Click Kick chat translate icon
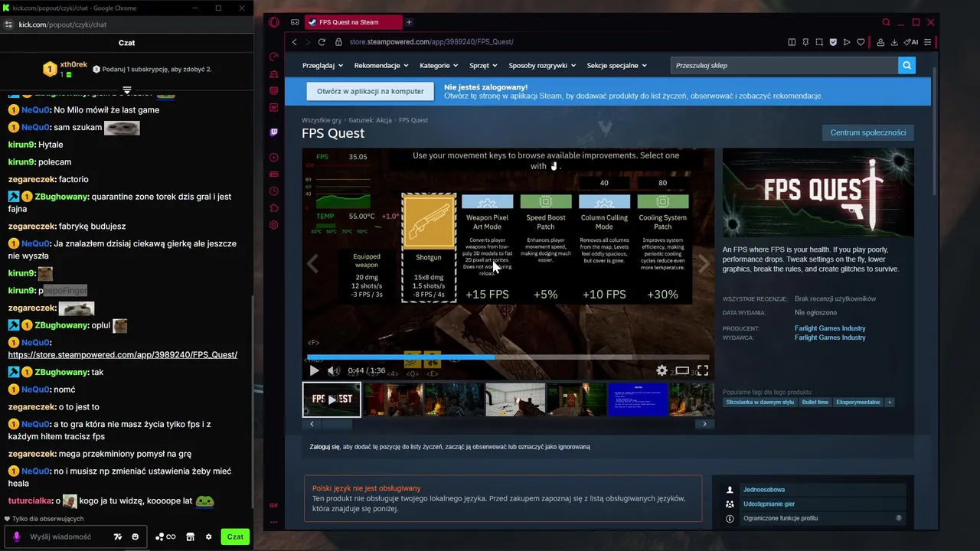980x551 pixels. pos(118,536)
